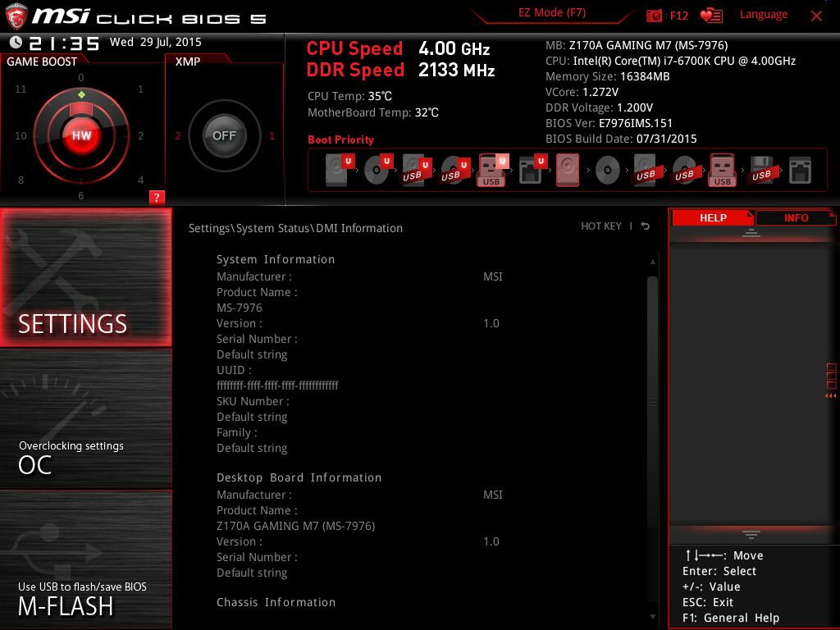Click the back arrow next to HOT KEY
This screenshot has height=630, width=840.
[x=646, y=226]
